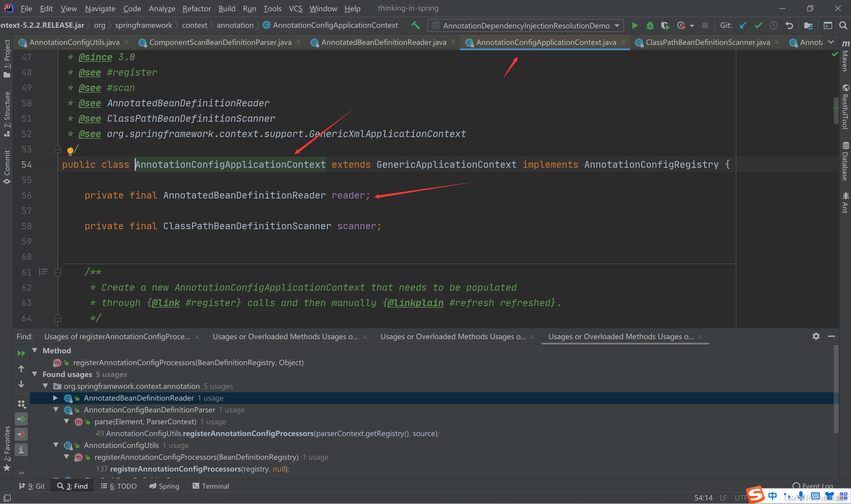
Task: Click the Run button (green triangle)
Action: pos(635,25)
